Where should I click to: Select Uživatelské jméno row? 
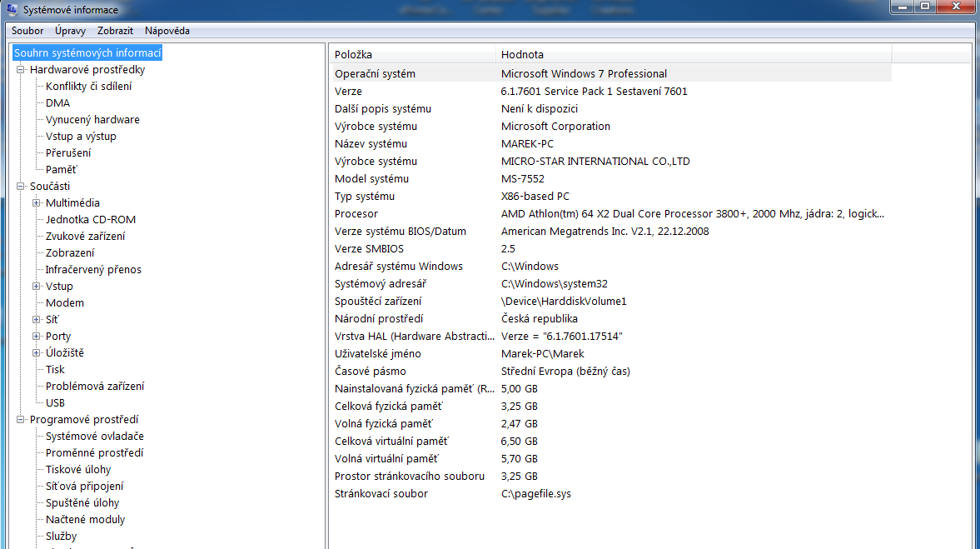[611, 354]
